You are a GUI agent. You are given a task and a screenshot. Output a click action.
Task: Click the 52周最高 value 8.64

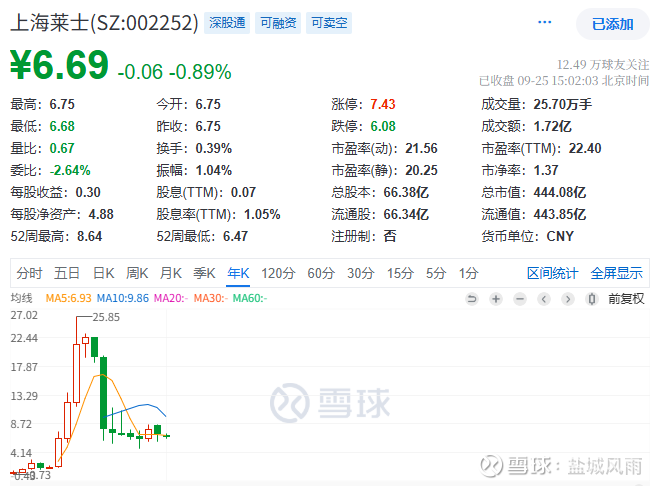click(90, 236)
